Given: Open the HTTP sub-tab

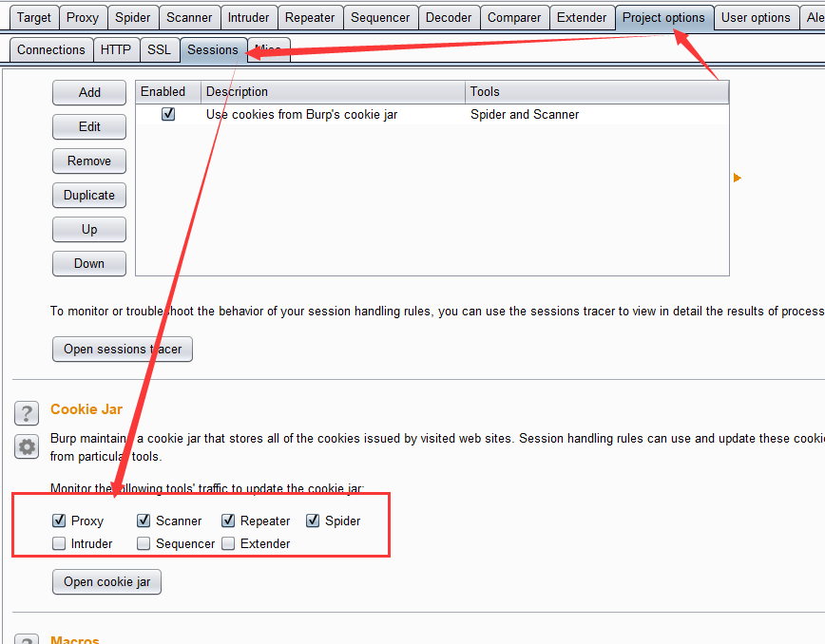Looking at the screenshot, I should pos(116,49).
